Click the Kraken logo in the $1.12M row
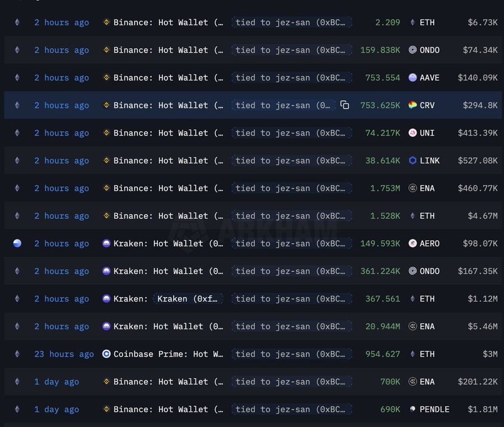504x427 pixels. (x=106, y=299)
